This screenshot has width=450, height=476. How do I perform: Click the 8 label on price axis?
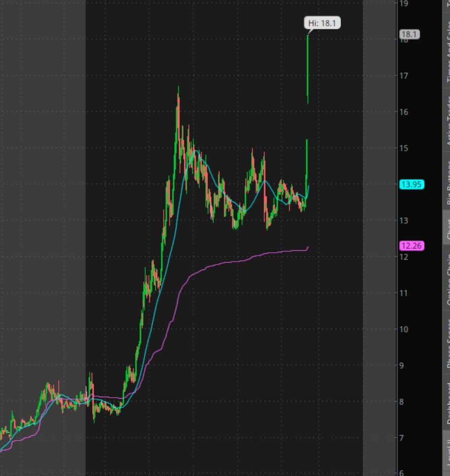[402, 402]
